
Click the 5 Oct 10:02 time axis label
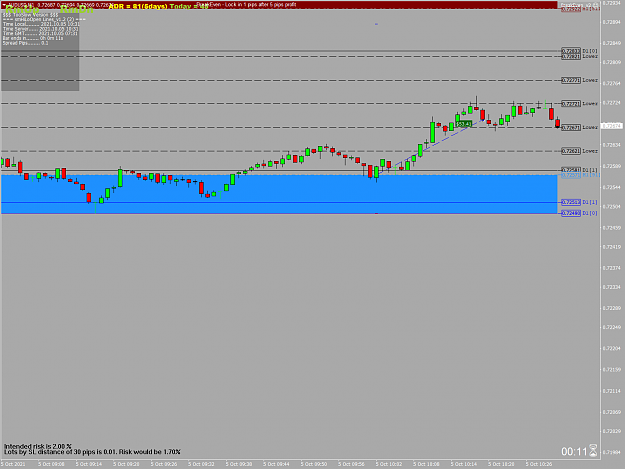pos(389,464)
